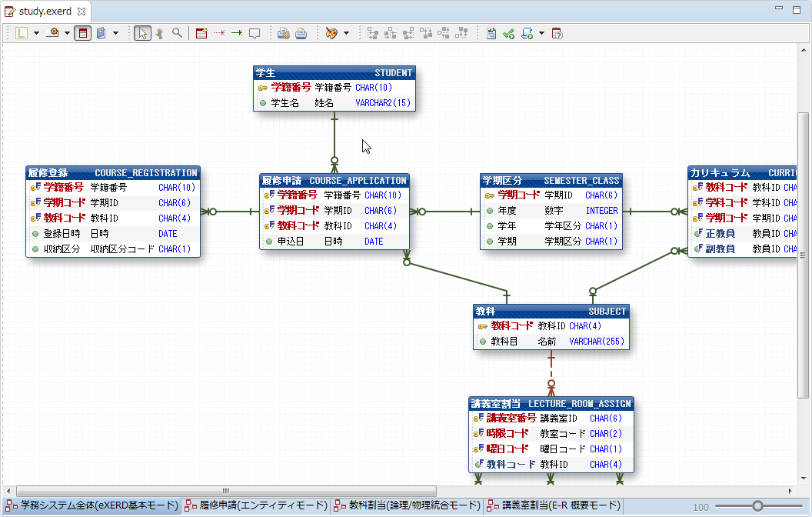The width and height of the screenshot is (812, 517).
Task: Select the COURSE_APPLICATION table header
Action: coord(334,181)
